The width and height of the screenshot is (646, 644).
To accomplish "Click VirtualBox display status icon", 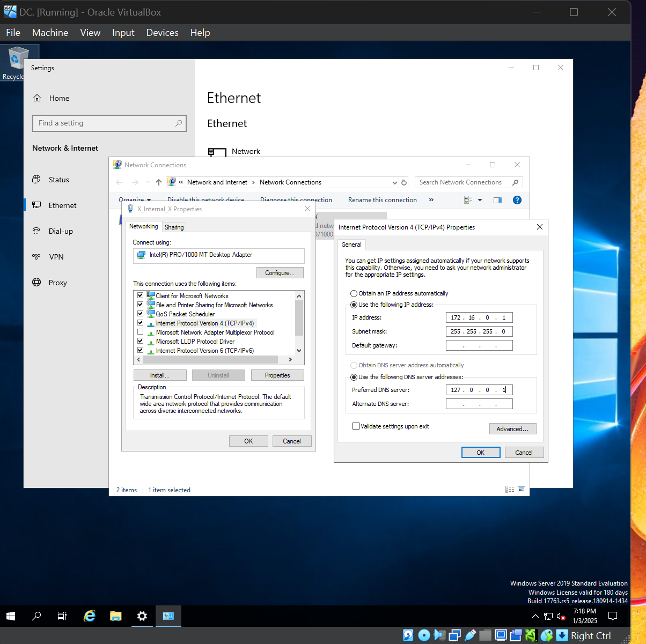I will [501, 635].
